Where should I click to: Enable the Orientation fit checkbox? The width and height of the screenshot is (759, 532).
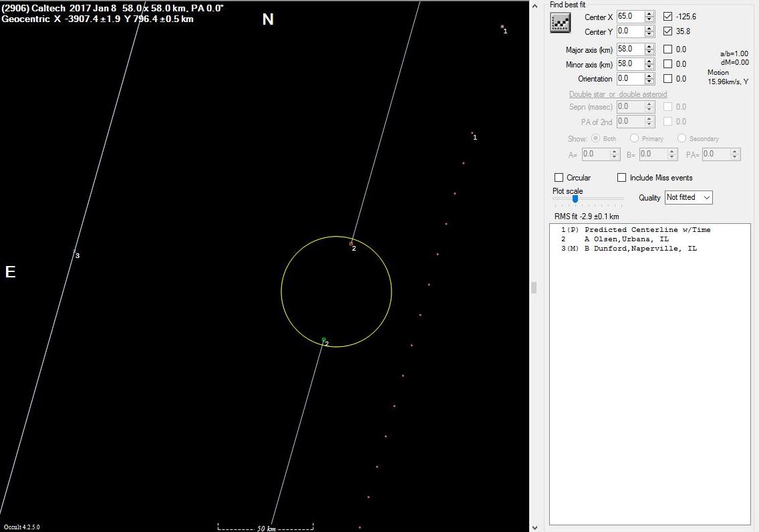pyautogui.click(x=668, y=79)
